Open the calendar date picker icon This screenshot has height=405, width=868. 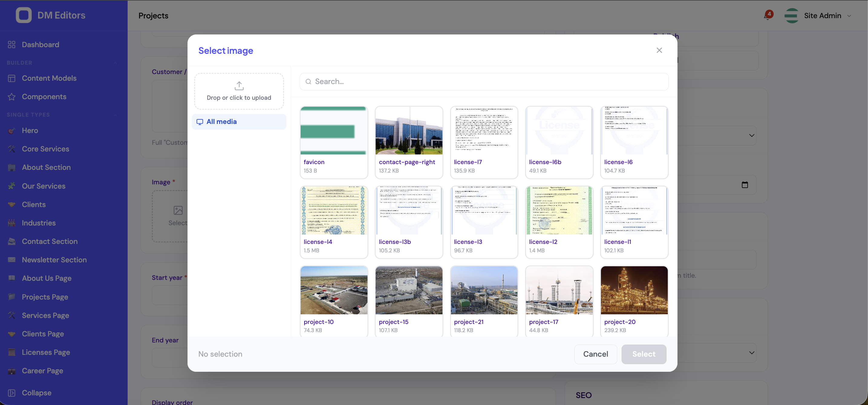tap(745, 184)
